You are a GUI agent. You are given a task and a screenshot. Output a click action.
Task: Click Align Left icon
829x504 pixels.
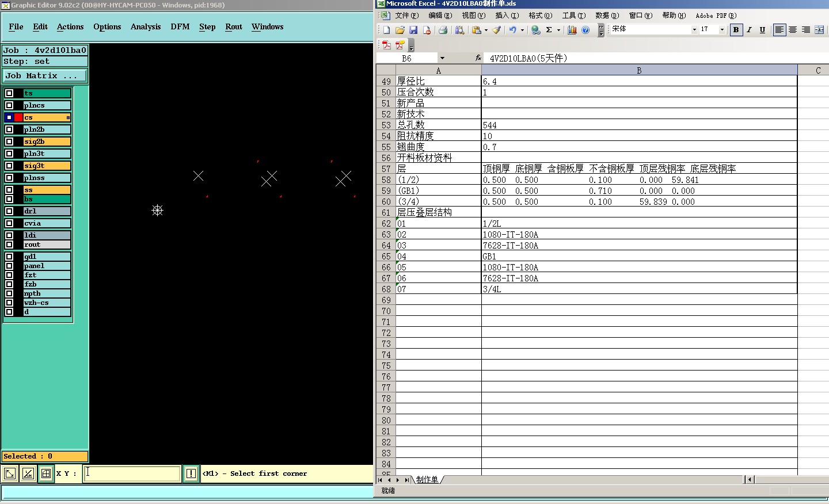click(779, 30)
